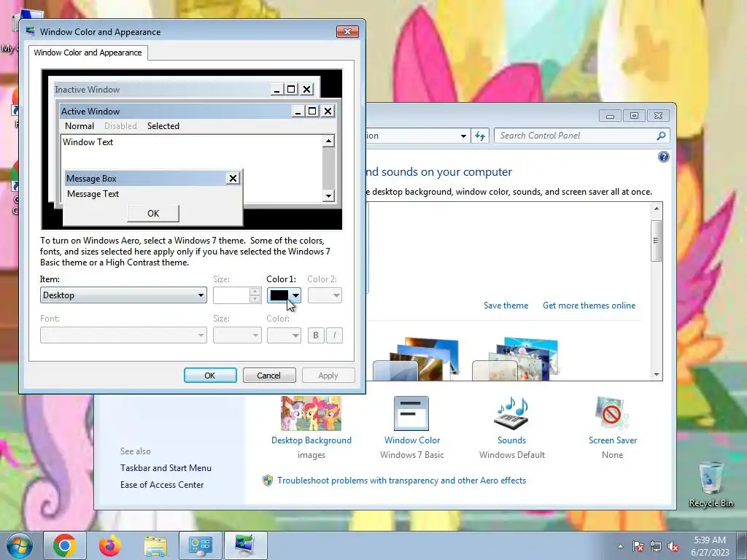Open the Color 1 dropdown arrow

click(295, 295)
